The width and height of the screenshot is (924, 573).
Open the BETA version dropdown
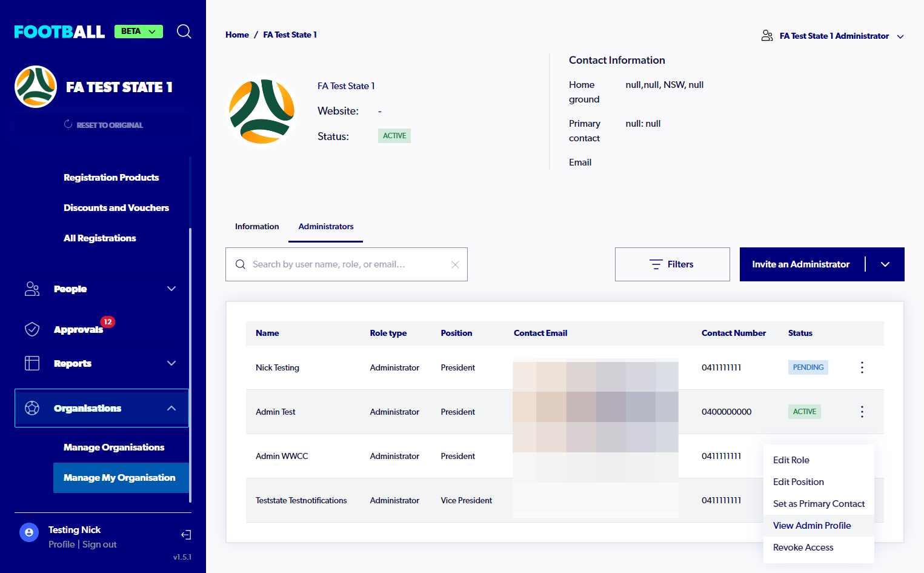[x=139, y=32]
